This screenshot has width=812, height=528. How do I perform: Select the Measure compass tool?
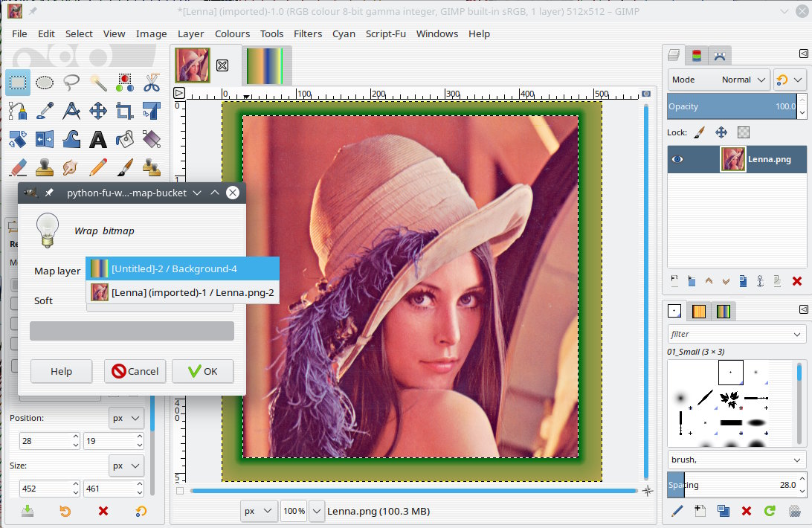coord(71,110)
